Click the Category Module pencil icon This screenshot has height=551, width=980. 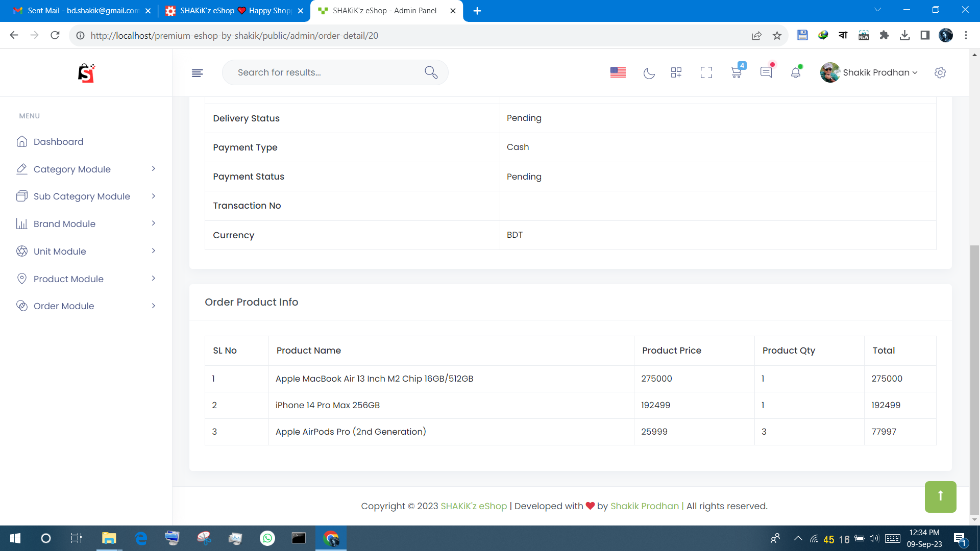click(x=22, y=169)
